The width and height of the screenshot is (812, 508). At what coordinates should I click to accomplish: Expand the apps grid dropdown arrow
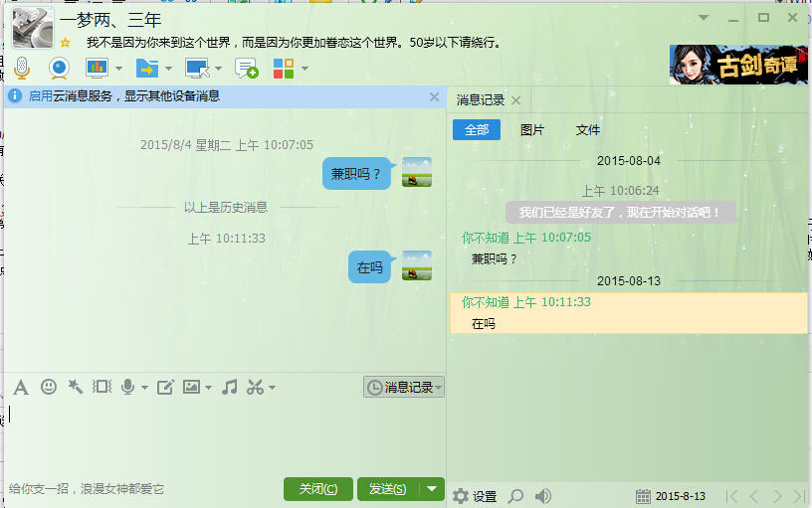tap(305, 69)
